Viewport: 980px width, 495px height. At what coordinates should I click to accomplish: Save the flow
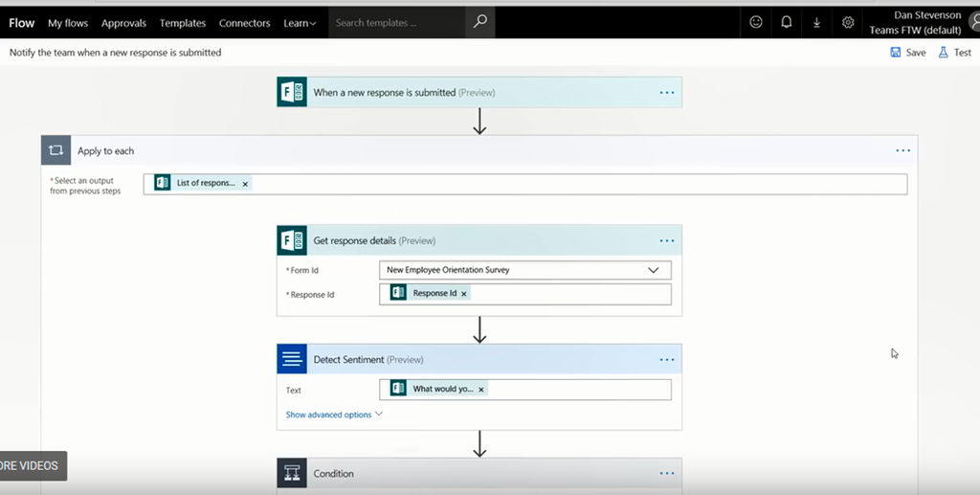(907, 53)
